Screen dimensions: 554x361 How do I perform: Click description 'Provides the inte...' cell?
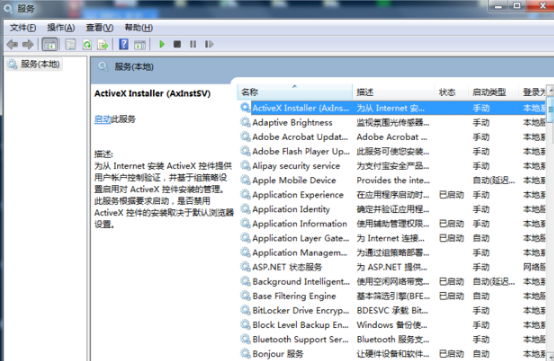393,180
